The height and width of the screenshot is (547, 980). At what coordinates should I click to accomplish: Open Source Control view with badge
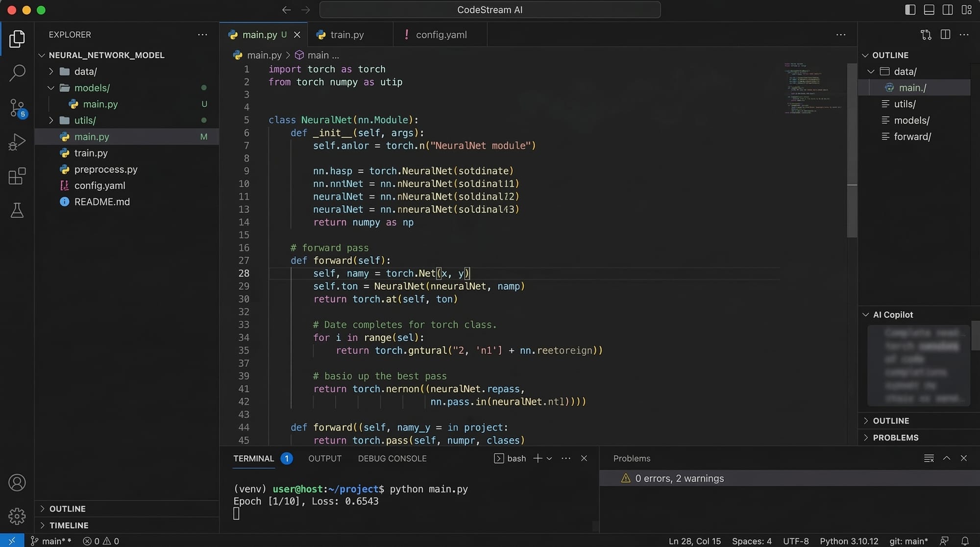17,107
